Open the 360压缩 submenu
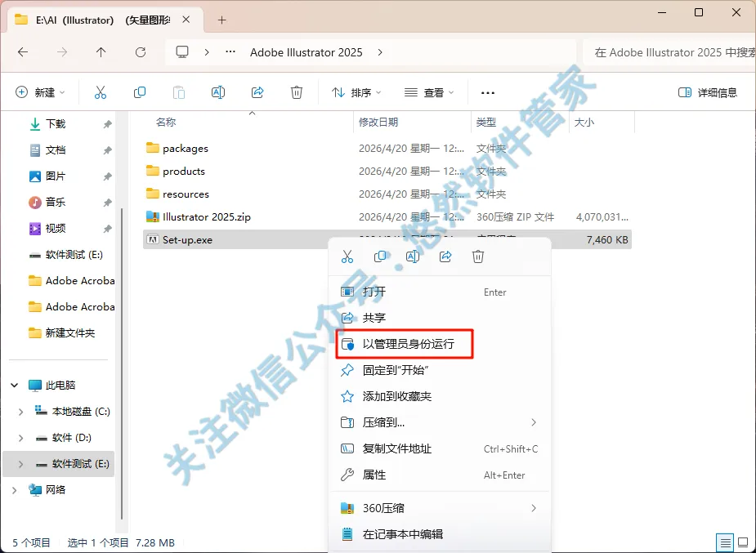 (x=439, y=508)
